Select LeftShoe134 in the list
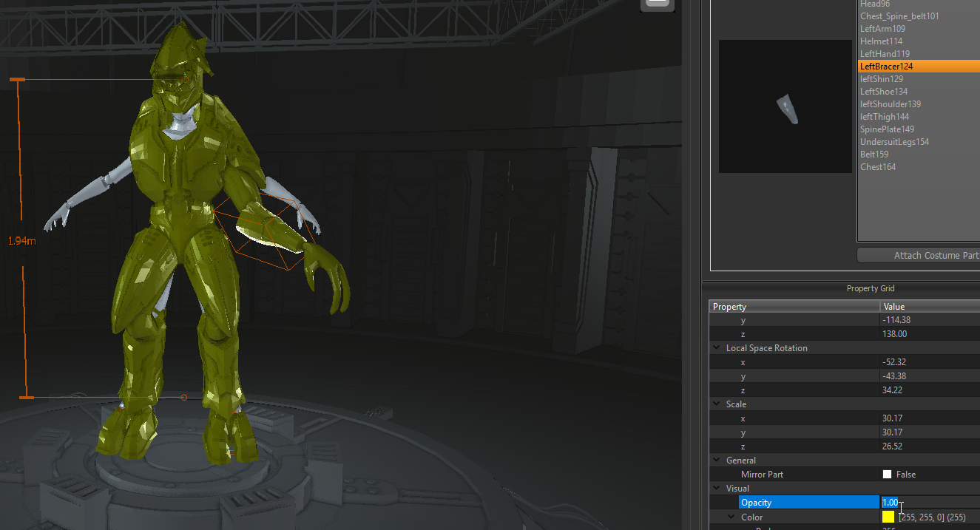This screenshot has height=530, width=980. [x=884, y=92]
